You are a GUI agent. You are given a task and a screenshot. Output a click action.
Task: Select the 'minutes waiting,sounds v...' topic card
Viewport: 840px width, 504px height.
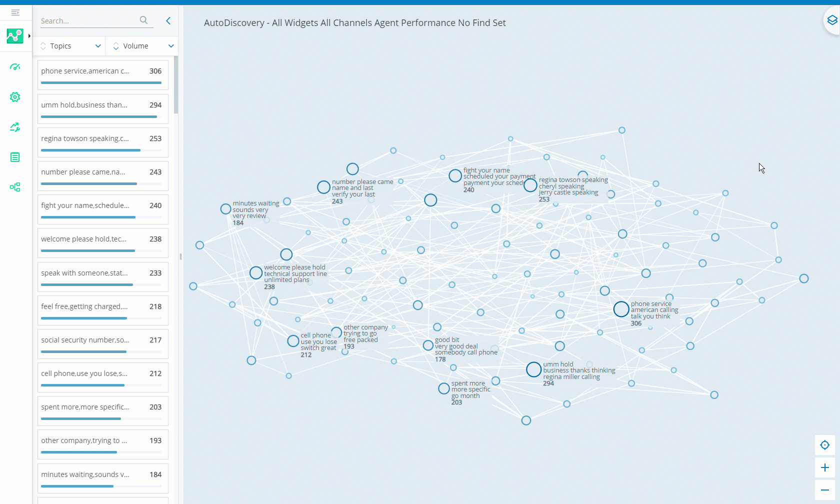point(103,478)
